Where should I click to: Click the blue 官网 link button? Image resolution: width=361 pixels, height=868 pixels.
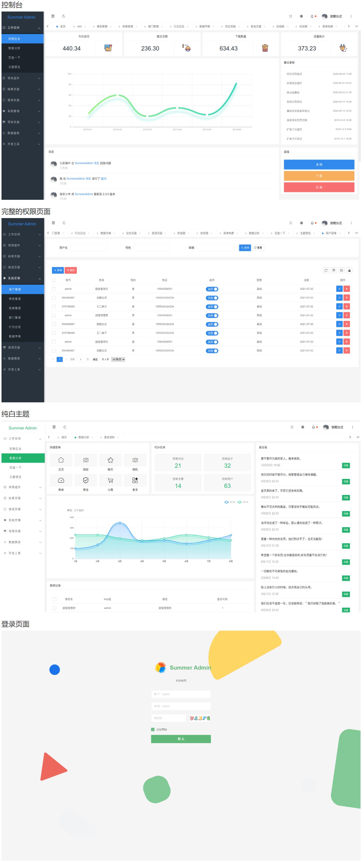319,164
